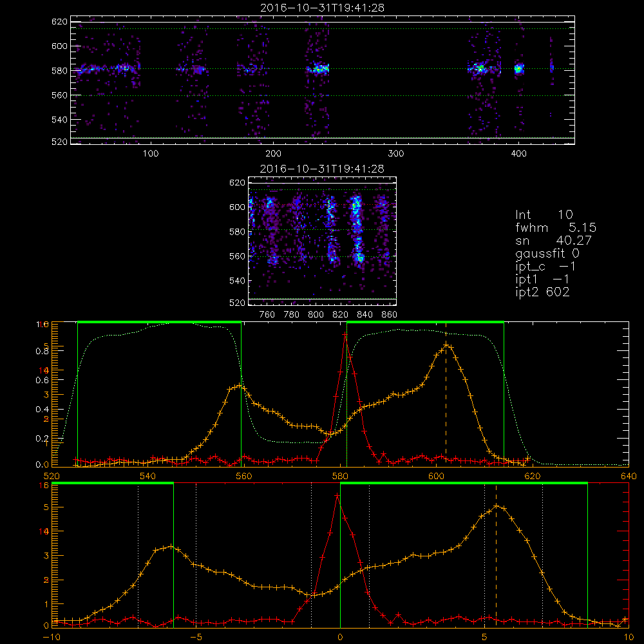This screenshot has height=644, width=644.
Task: Click the orange dashed peak marker in bottom plot
Action: coord(496,556)
